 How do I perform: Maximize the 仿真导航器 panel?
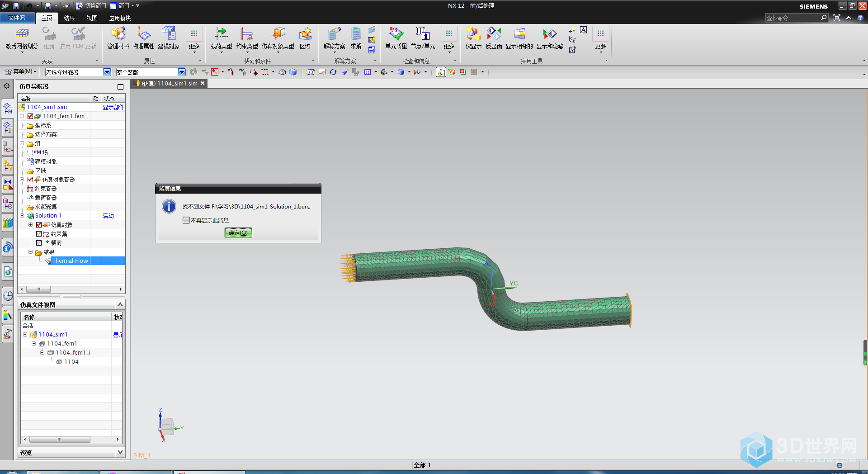[120, 86]
